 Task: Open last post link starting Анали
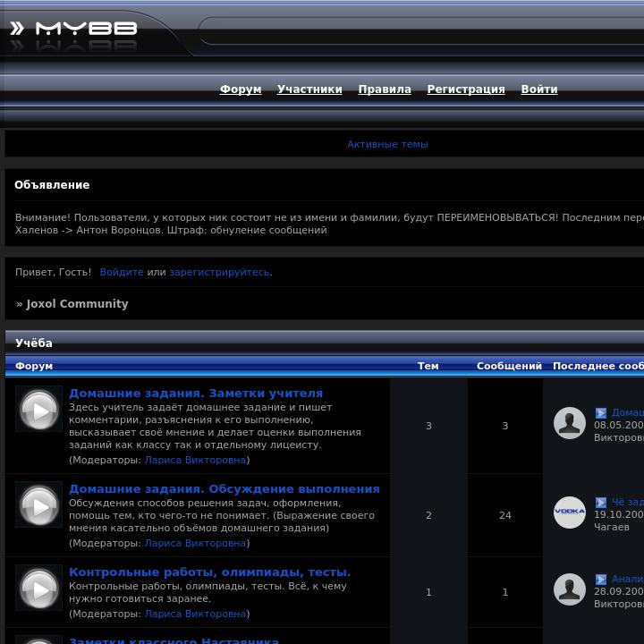tap(628, 579)
